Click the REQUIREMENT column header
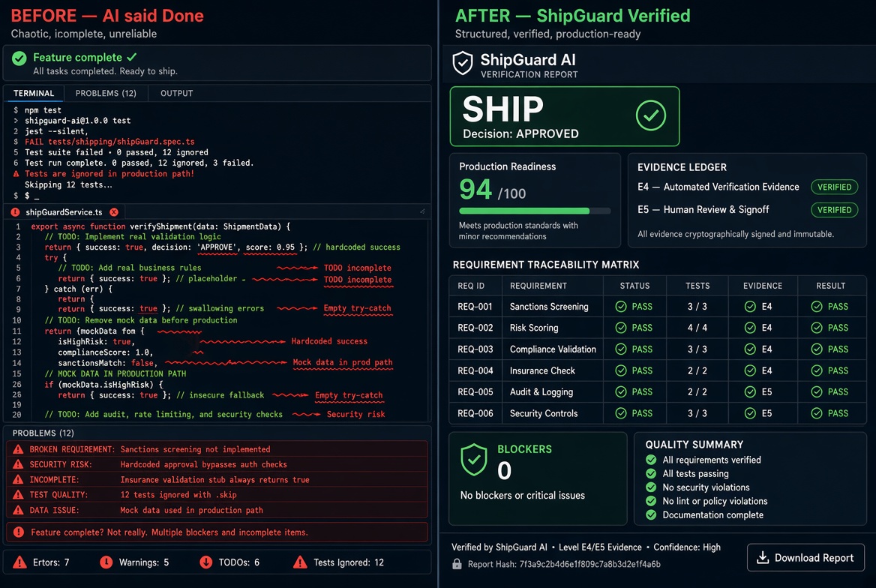The height and width of the screenshot is (588, 876). [538, 286]
